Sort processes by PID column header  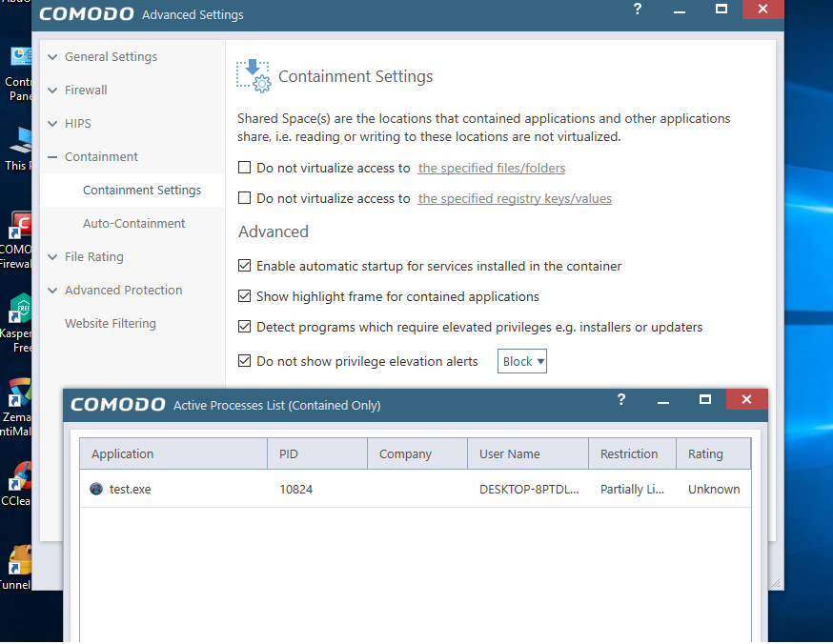316,454
